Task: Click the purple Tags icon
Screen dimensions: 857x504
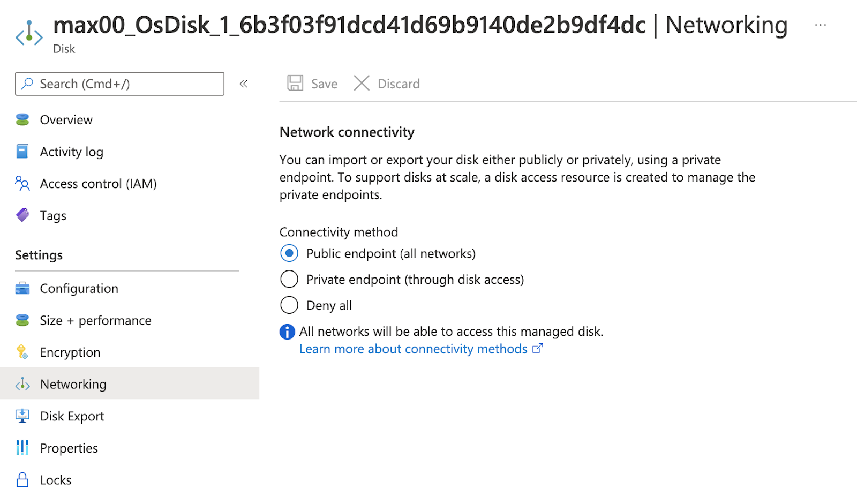Action: [x=22, y=215]
